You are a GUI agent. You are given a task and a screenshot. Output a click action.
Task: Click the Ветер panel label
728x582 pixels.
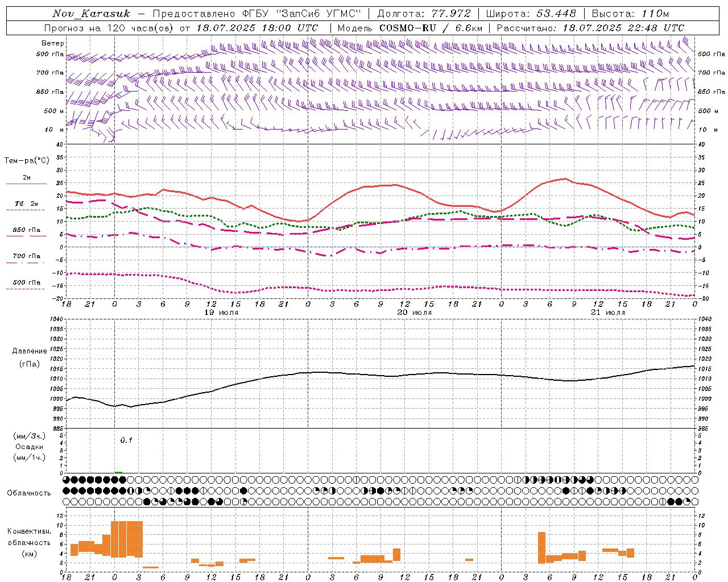(x=53, y=43)
